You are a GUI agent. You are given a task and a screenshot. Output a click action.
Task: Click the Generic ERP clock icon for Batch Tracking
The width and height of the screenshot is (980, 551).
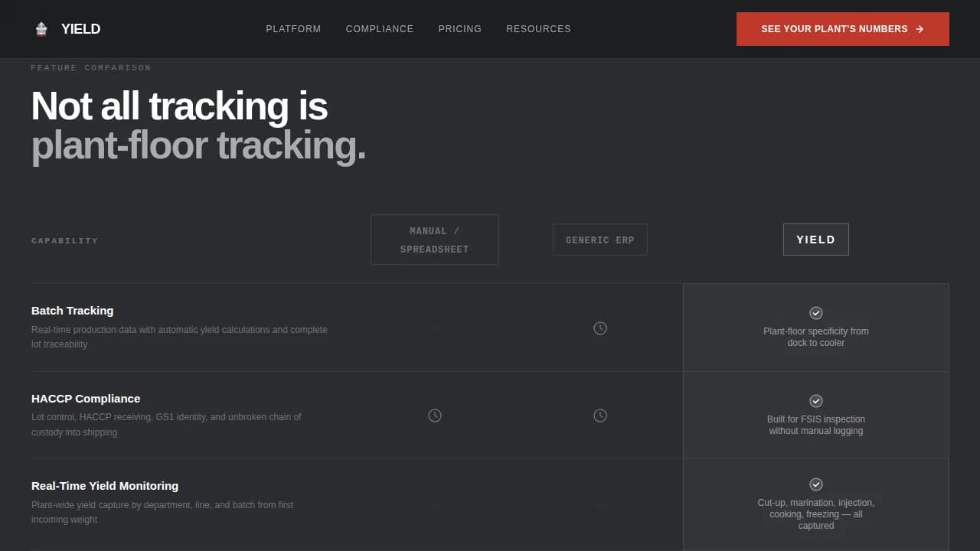pos(600,328)
